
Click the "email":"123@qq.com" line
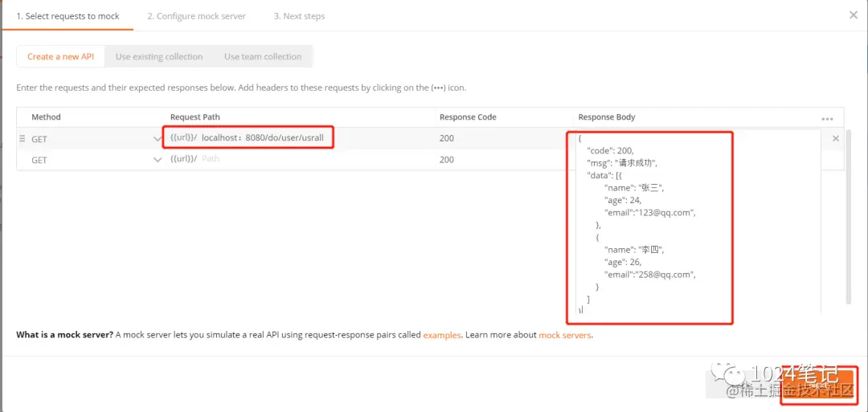click(649, 212)
